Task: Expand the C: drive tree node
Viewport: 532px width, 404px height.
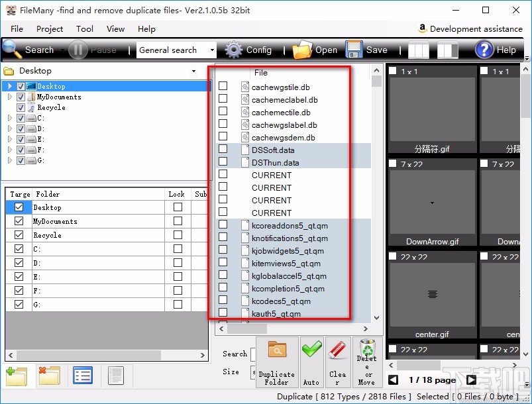Action: [x=10, y=118]
